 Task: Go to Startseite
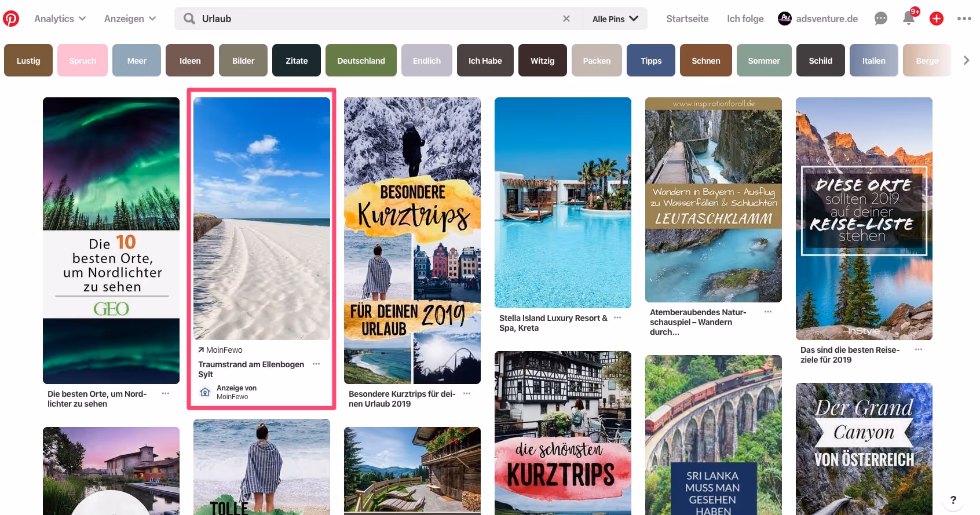pos(687,19)
